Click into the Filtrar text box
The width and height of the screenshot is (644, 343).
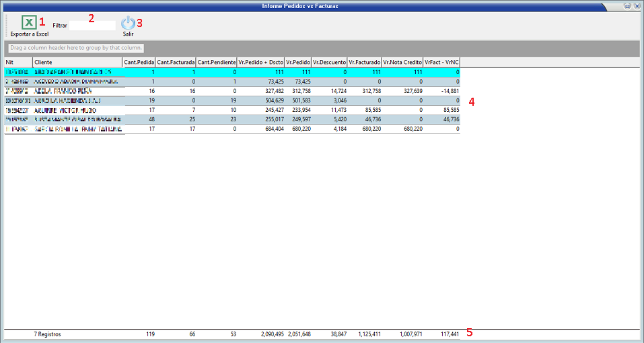tap(92, 25)
